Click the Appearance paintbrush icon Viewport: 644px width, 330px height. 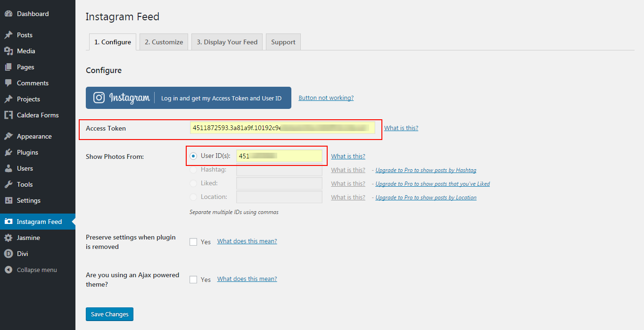(8, 136)
